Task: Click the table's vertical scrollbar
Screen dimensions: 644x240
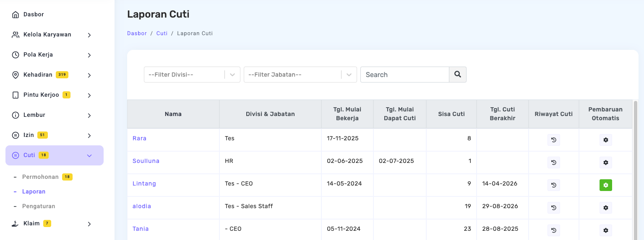Action: tap(635, 170)
